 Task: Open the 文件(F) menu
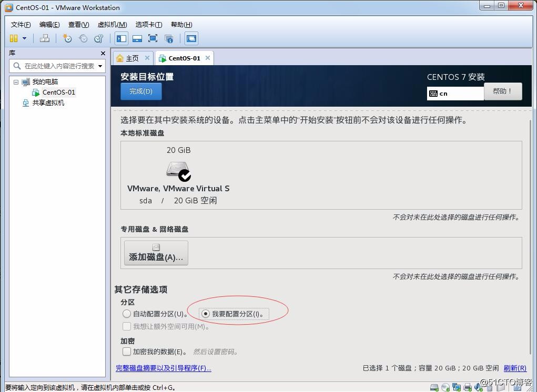(x=21, y=25)
